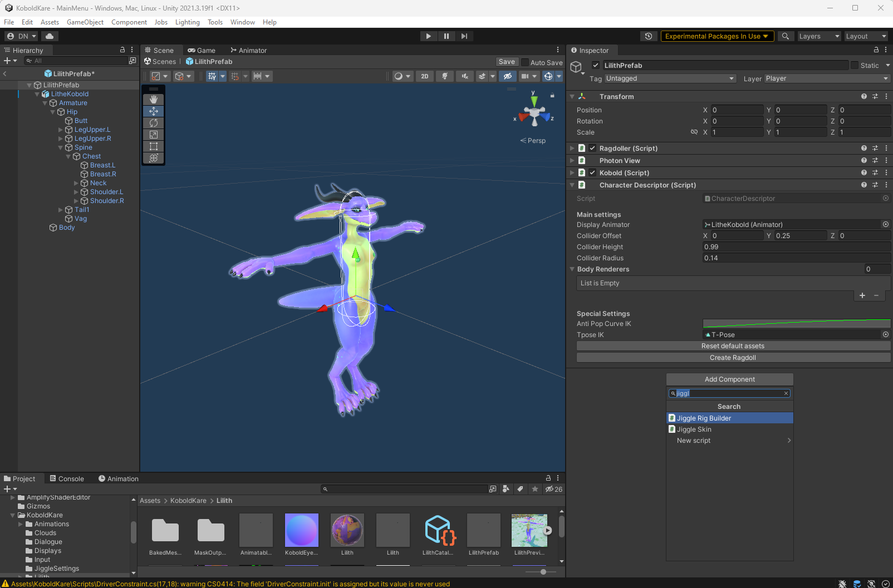Click the Gizmos toggle icon

click(x=548, y=76)
